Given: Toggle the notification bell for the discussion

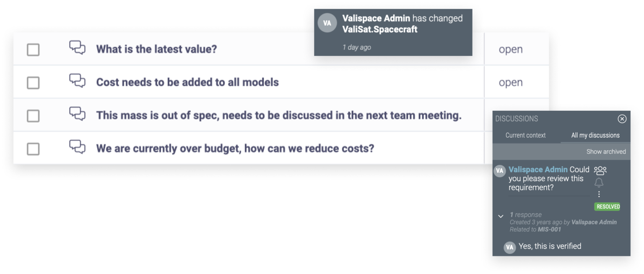Looking at the screenshot, I should pyautogui.click(x=600, y=182).
